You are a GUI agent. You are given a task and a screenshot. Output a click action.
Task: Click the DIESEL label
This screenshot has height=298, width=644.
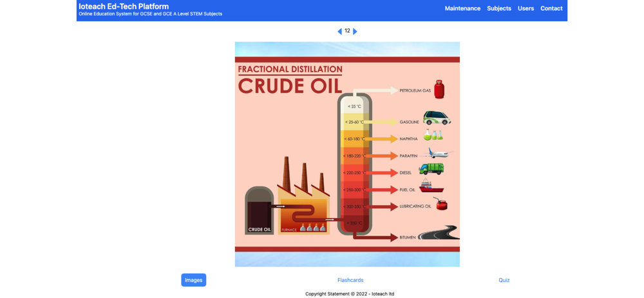click(x=406, y=173)
